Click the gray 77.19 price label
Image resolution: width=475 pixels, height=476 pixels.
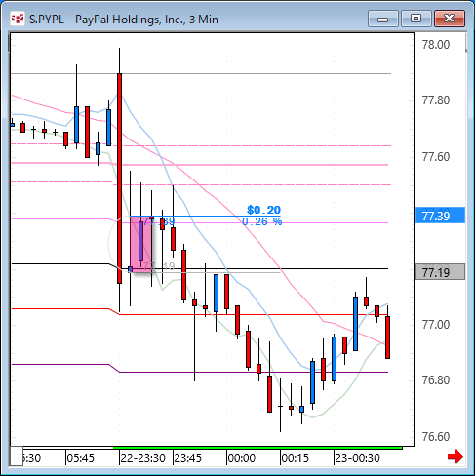(440, 272)
